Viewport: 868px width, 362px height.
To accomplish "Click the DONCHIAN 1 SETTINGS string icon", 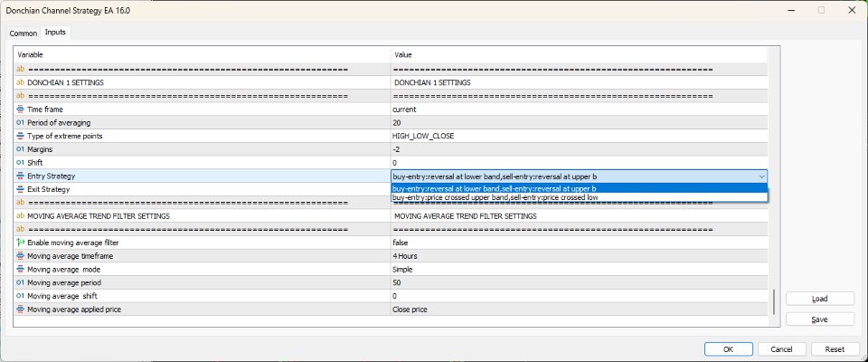I will click(21, 83).
